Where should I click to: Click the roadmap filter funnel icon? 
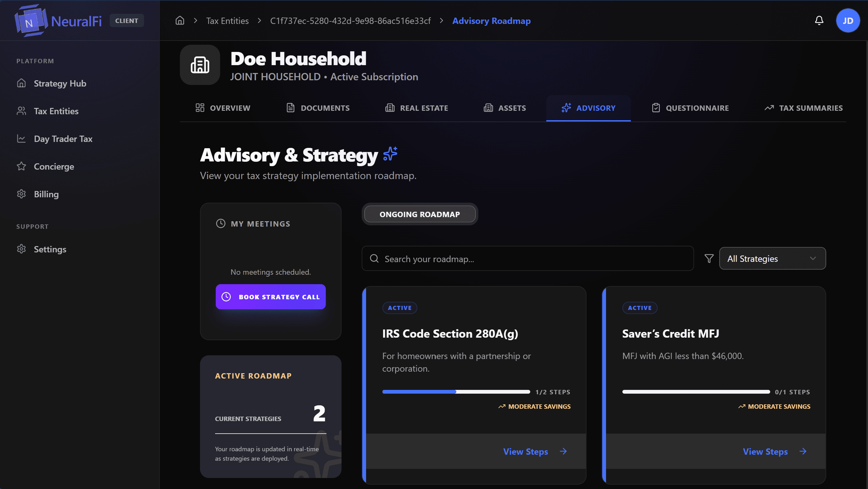709,258
